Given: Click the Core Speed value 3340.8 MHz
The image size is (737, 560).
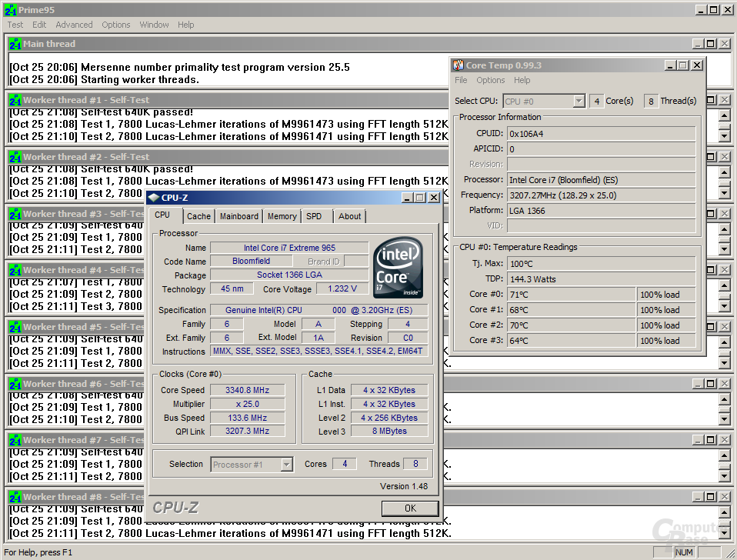Looking at the screenshot, I should 247,390.
